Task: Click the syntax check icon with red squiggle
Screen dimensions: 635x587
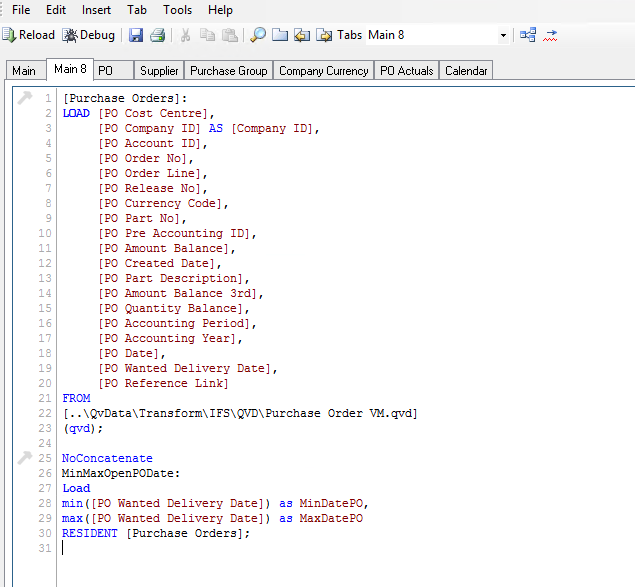Action: click(x=550, y=35)
